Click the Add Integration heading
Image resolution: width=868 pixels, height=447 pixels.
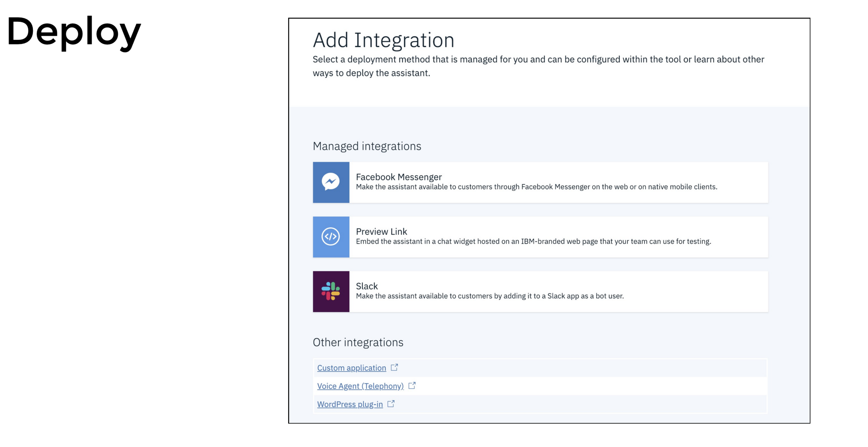tap(383, 40)
